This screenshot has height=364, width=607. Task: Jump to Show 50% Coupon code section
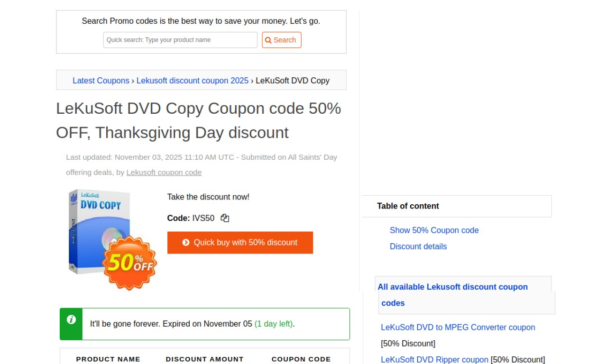tap(434, 230)
